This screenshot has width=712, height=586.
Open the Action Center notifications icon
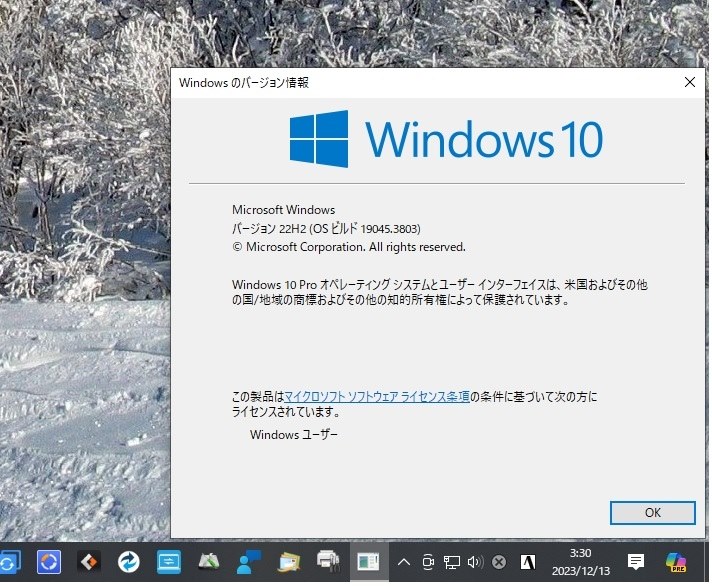[x=635, y=562]
